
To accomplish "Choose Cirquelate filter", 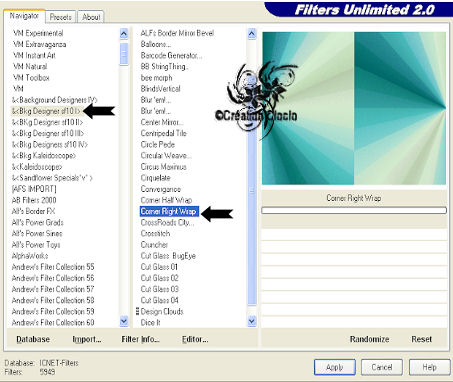I will pos(155,178).
